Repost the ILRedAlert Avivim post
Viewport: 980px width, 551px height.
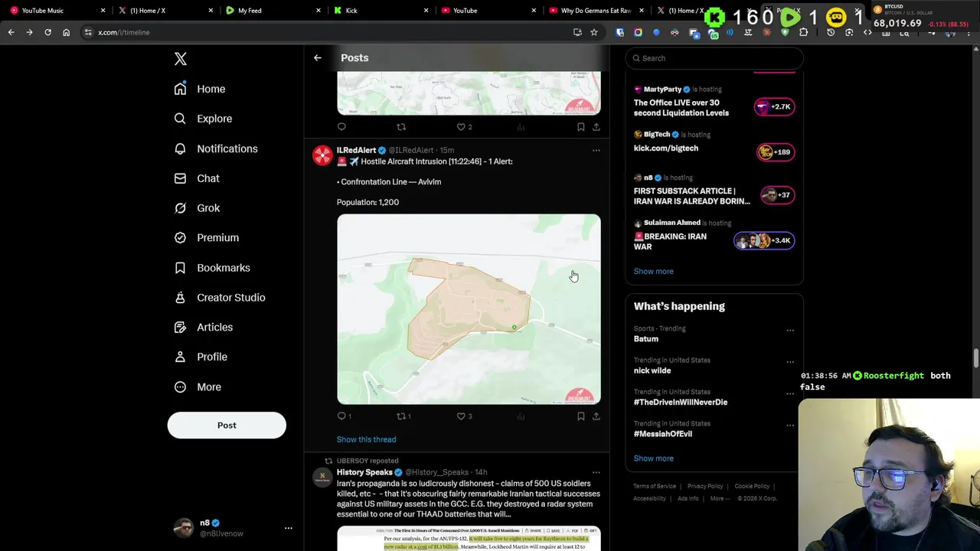point(401,416)
